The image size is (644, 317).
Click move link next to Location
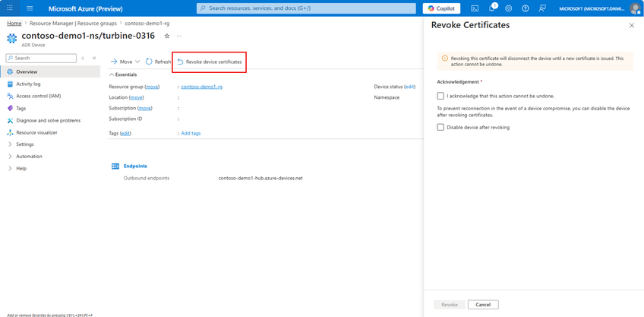point(137,97)
